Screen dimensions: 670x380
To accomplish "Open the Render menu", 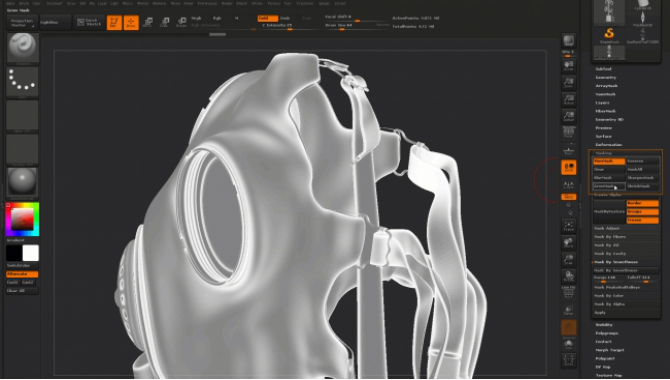I will coord(227,3).
